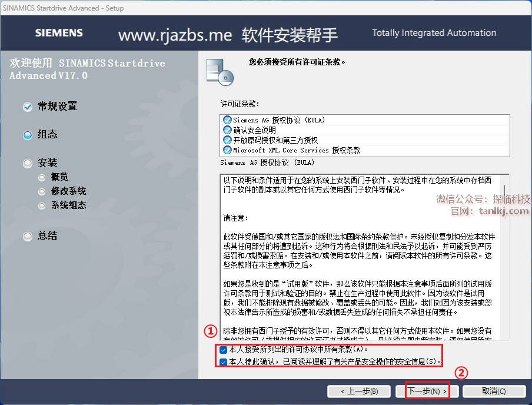Screen dimensions: 532x405
Task: Click the 常规设置 step checkmark icon
Action: pyautogui.click(x=28, y=107)
